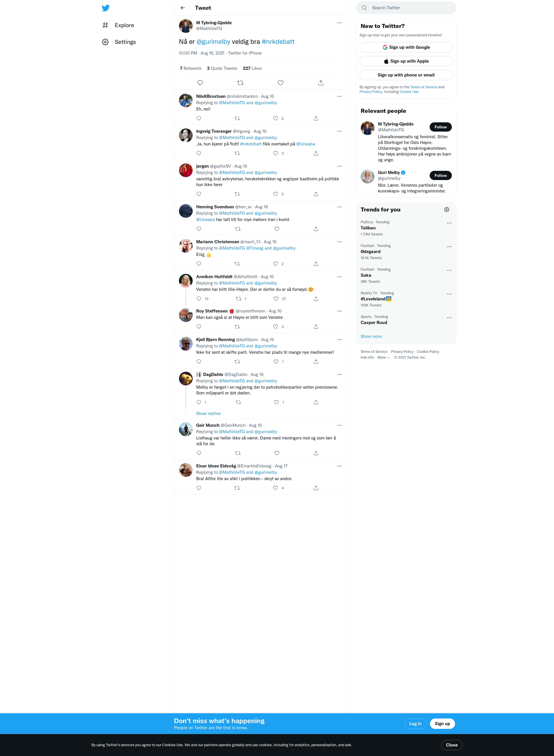This screenshot has width=554, height=756.
Task: Reply to the main M Tybring-Gjedde tweet
Action: click(200, 83)
